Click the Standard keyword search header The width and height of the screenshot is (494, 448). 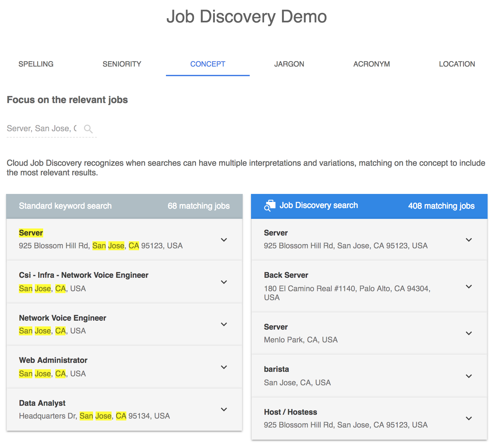click(65, 206)
